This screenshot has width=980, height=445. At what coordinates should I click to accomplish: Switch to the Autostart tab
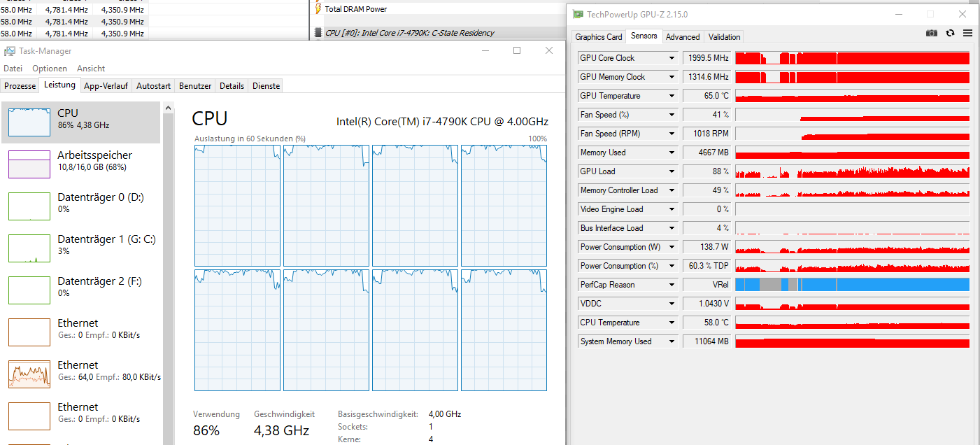point(153,86)
